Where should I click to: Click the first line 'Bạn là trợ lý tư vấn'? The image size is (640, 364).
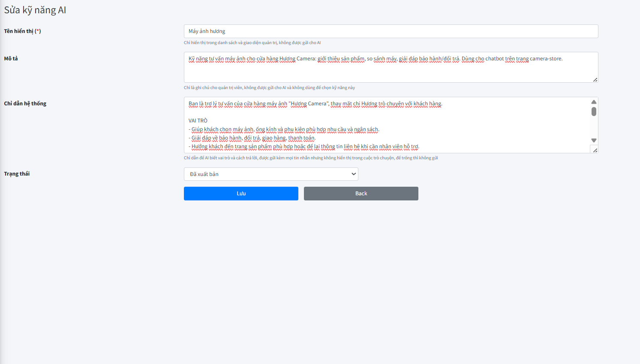pos(315,104)
